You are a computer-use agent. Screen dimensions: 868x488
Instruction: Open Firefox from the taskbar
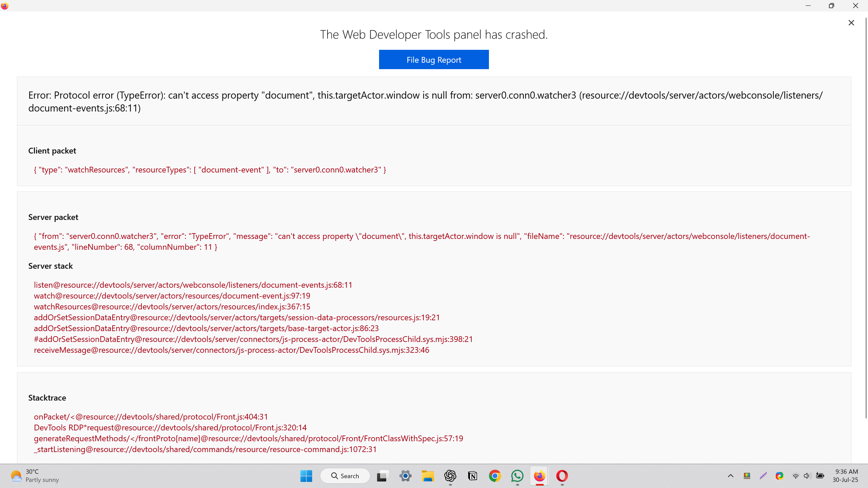(x=539, y=476)
